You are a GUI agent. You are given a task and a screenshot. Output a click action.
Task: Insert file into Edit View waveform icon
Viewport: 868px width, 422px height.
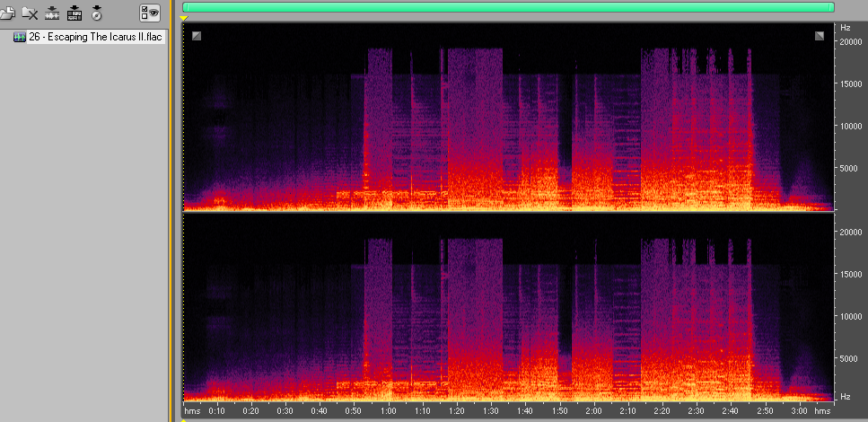point(52,12)
